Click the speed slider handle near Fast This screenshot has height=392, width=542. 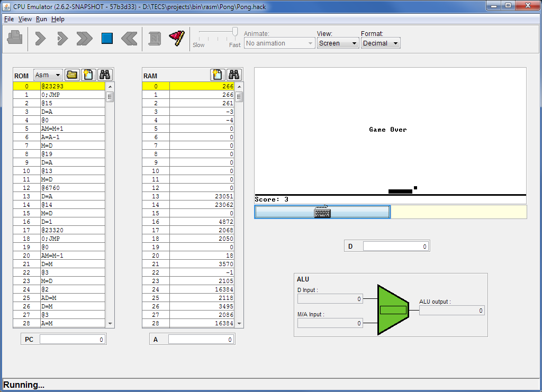point(234,33)
